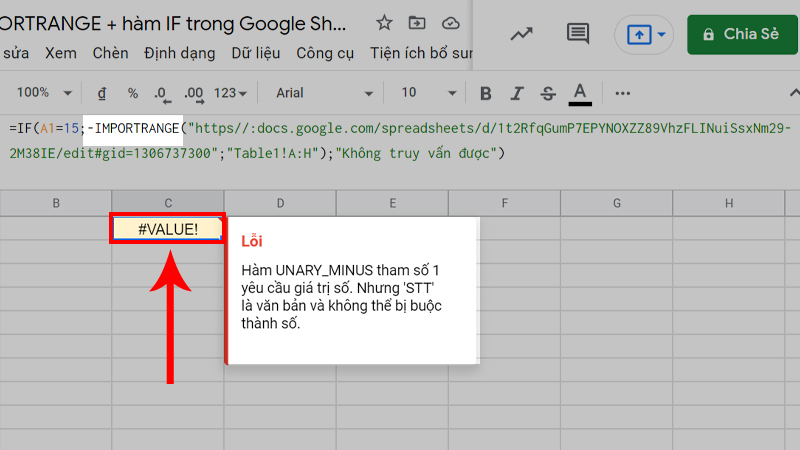Click the UNARY_MINUS error message text
This screenshot has width=800, height=450.
tap(341, 296)
